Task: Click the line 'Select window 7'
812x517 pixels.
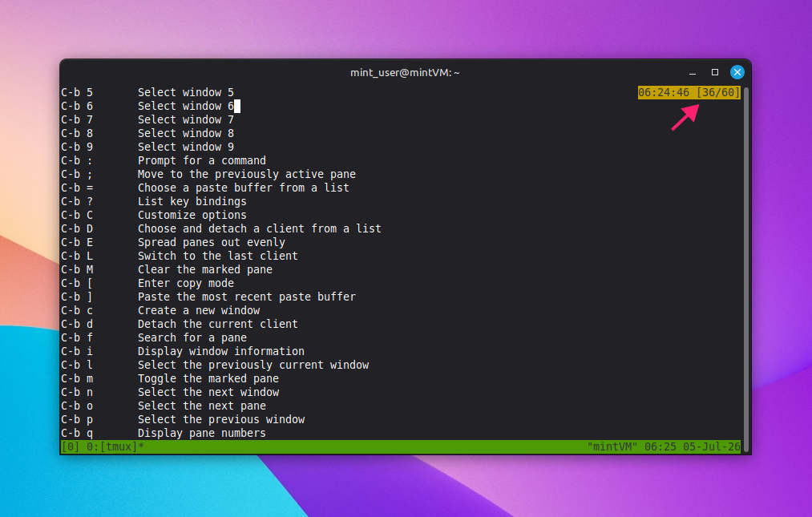Action: [x=186, y=119]
